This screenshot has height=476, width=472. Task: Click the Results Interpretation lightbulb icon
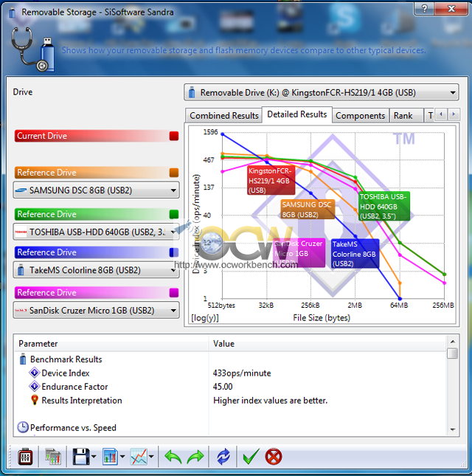[x=35, y=400]
